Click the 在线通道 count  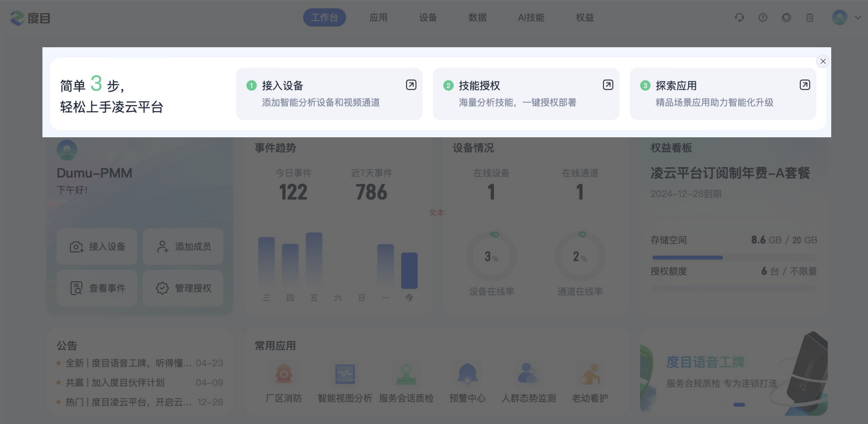pyautogui.click(x=580, y=192)
